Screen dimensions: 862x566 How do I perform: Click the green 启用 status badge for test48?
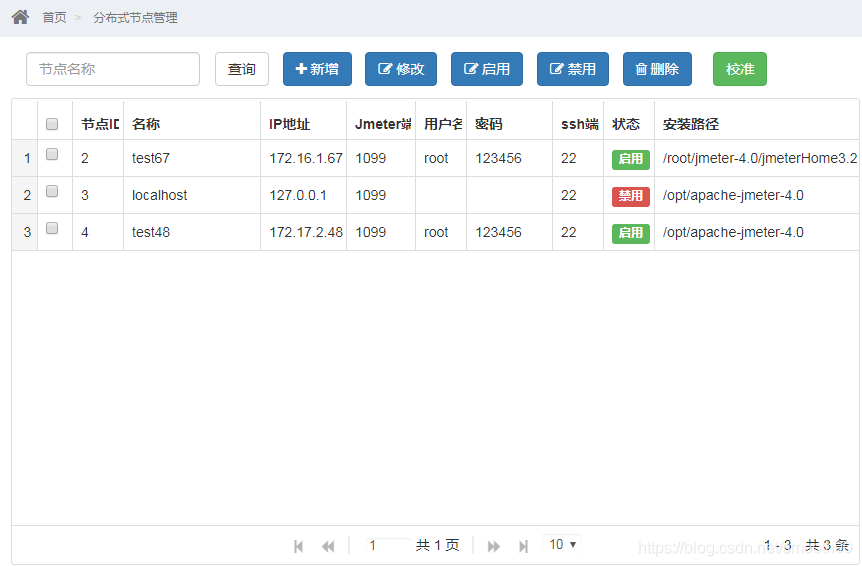(631, 233)
